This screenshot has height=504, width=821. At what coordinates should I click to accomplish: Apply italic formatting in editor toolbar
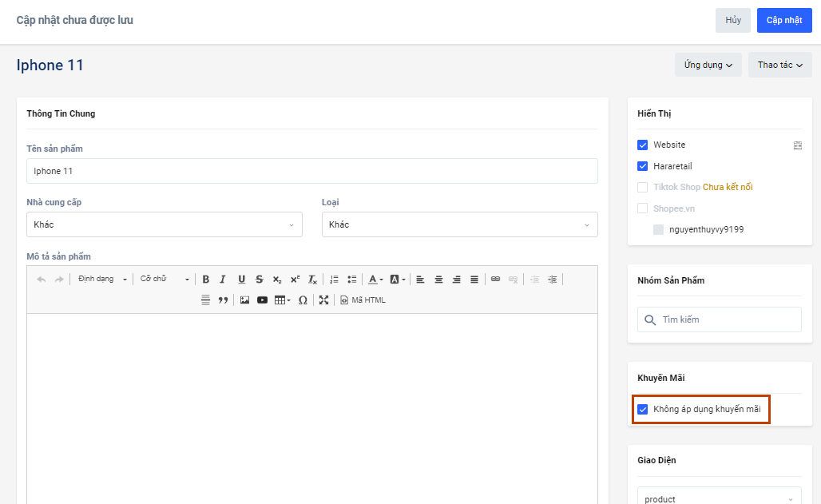223,280
